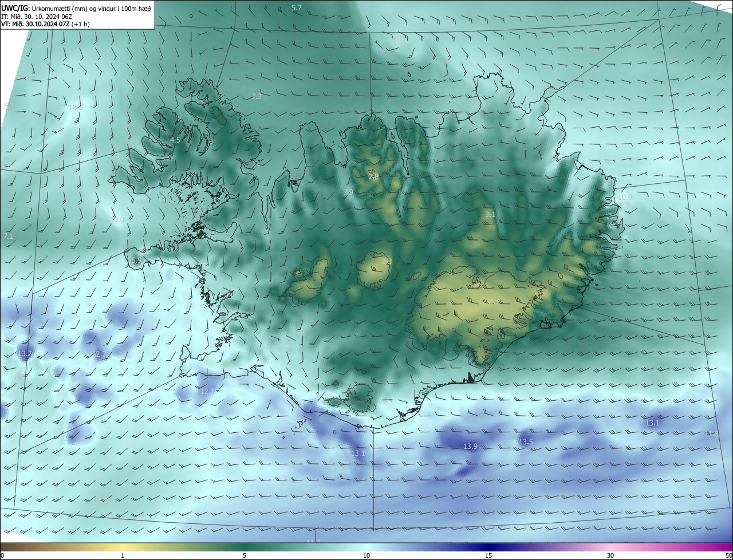Click the colorbar tick label 15
This screenshot has width=733, height=560.
click(488, 555)
